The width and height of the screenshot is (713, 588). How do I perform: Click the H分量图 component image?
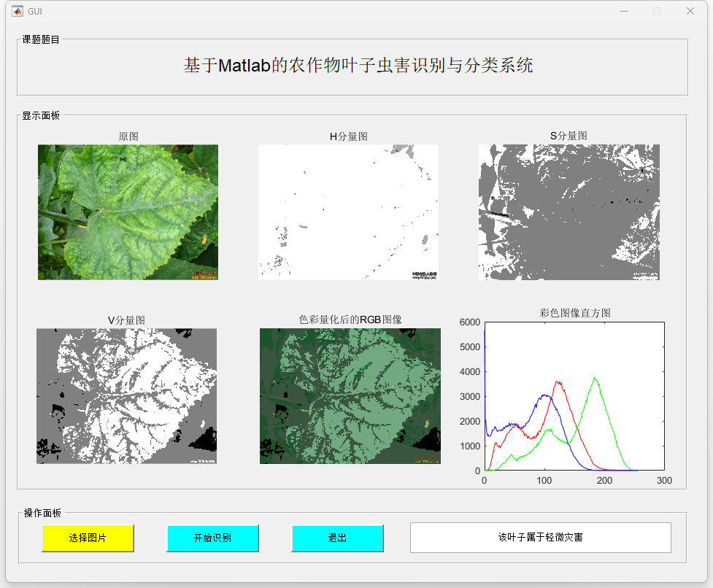click(x=348, y=212)
